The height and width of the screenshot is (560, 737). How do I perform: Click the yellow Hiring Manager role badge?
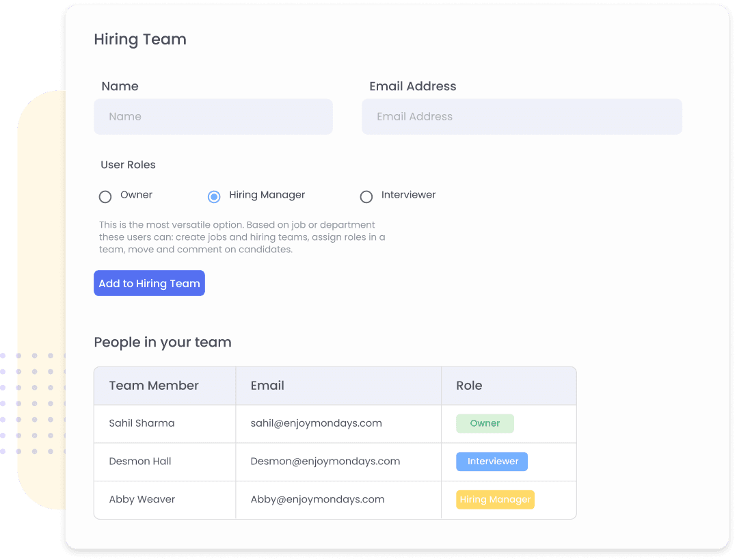tap(495, 499)
